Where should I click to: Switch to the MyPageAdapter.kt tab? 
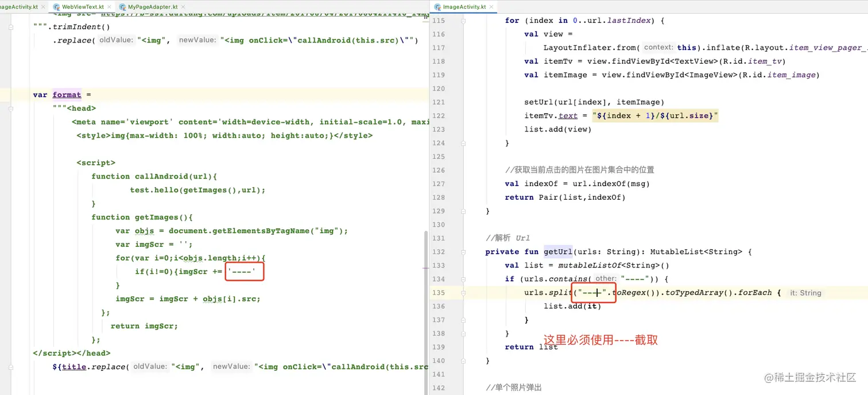pyautogui.click(x=152, y=7)
